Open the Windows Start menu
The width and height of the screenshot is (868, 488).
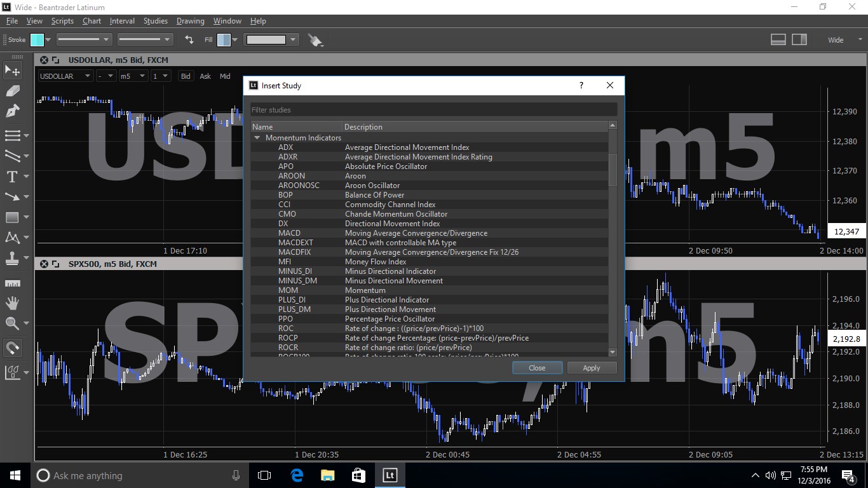pyautogui.click(x=15, y=475)
